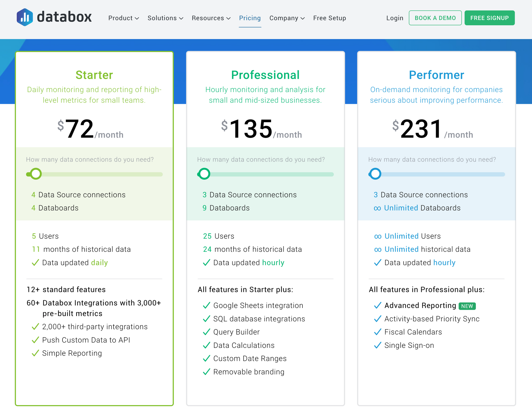Click '12+ standard features' heading

click(66, 290)
